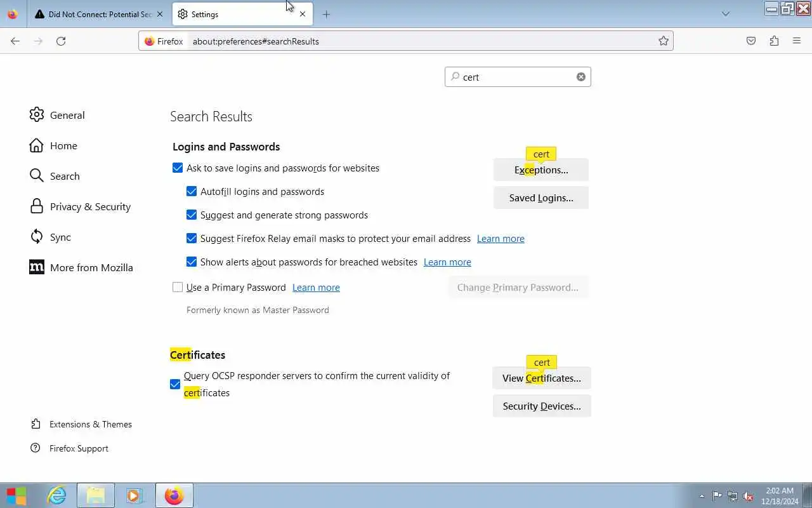Viewport: 812px width, 508px height.
Task: Open Sync settings category
Action: point(50,237)
